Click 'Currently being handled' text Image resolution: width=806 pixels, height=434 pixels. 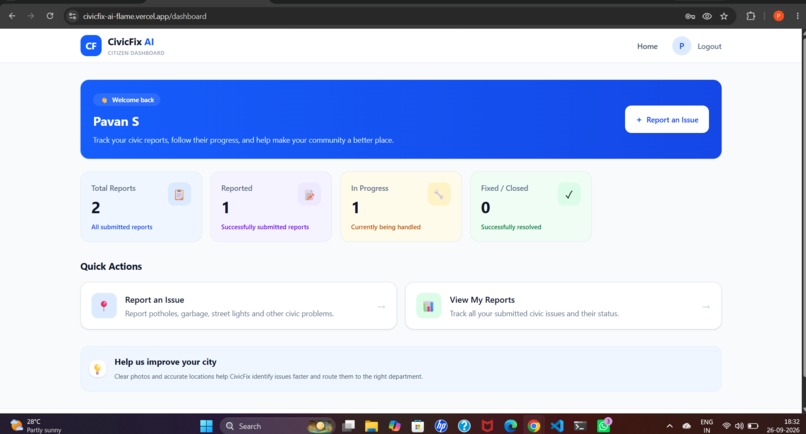click(x=386, y=227)
